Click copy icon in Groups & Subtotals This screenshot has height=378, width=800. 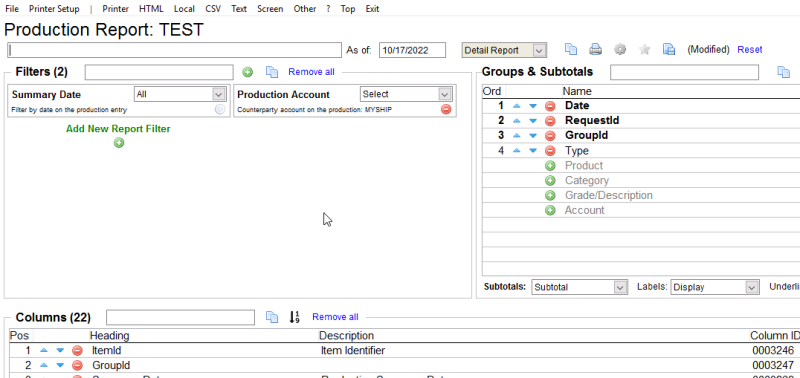(x=783, y=72)
